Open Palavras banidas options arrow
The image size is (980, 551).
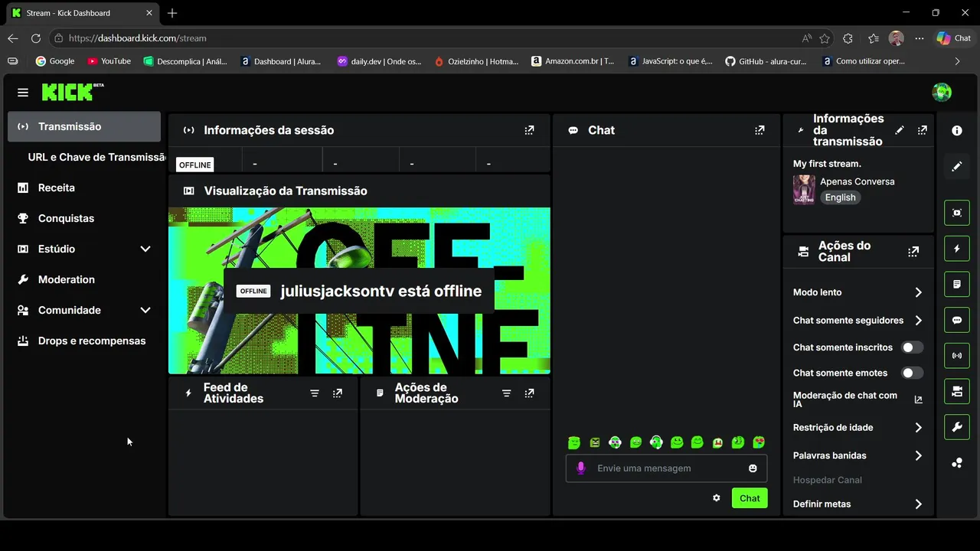[x=919, y=455]
